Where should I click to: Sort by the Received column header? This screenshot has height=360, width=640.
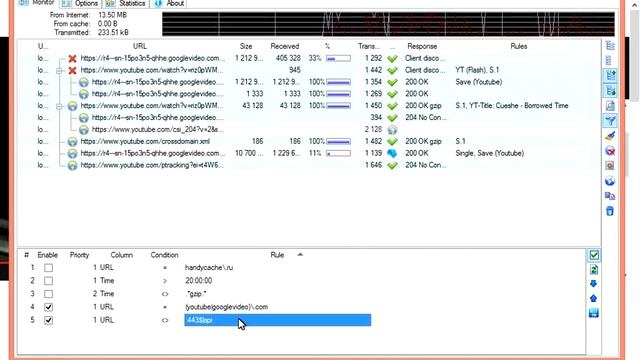tap(285, 47)
